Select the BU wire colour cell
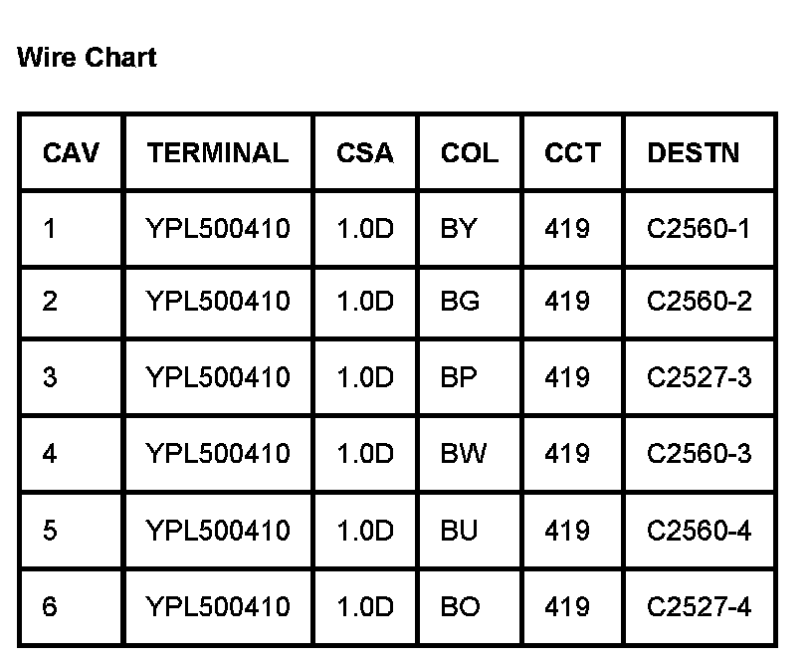Viewport: 812px width, 661px height. (459, 530)
